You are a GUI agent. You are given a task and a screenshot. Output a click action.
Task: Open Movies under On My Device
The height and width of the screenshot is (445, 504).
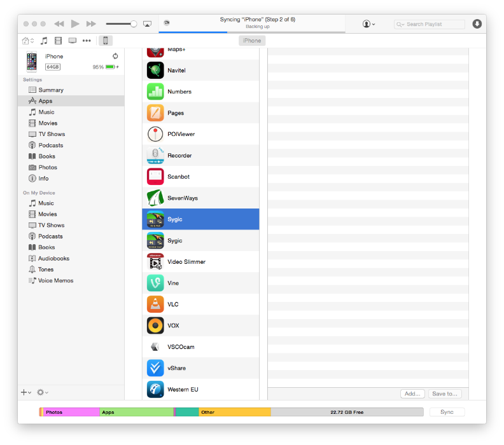pyautogui.click(x=71, y=214)
